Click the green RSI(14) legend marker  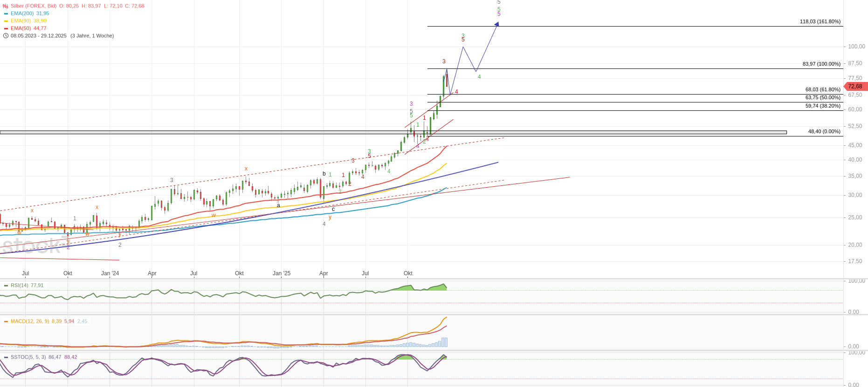coord(6,285)
